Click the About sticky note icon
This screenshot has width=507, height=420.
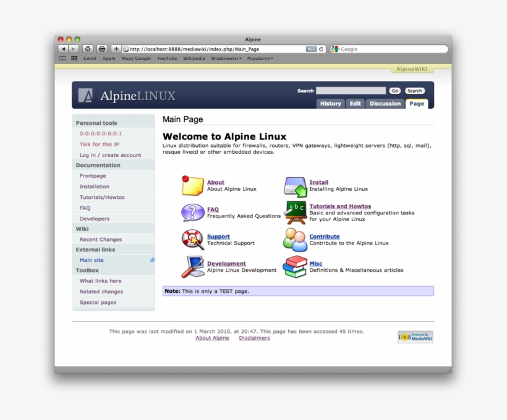point(192,185)
